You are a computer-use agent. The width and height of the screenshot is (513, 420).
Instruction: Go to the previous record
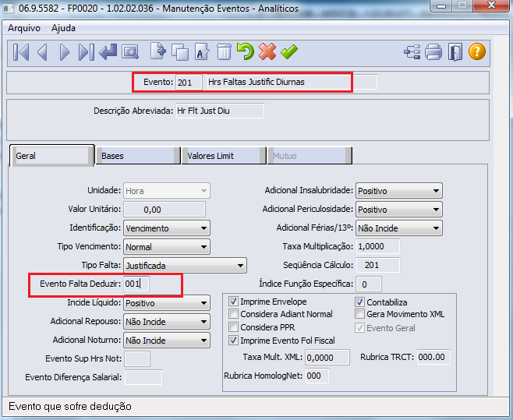pos(43,52)
